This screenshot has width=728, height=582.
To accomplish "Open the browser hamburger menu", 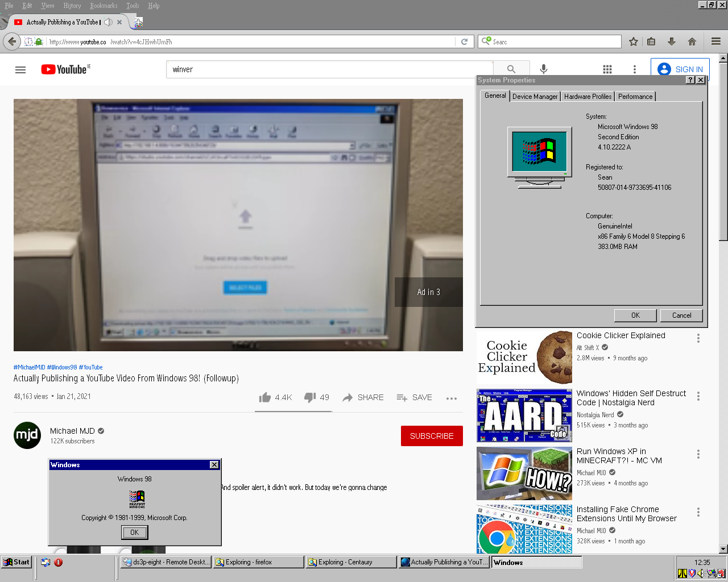I will [x=716, y=41].
